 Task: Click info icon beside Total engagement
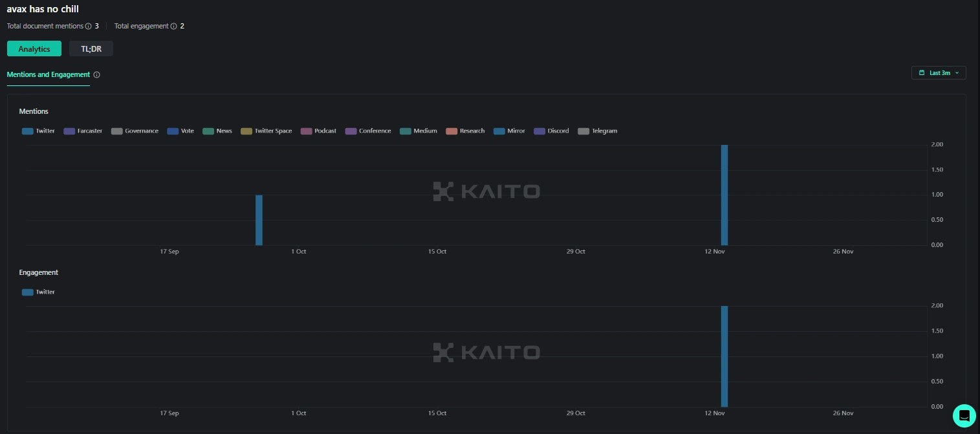pyautogui.click(x=173, y=27)
